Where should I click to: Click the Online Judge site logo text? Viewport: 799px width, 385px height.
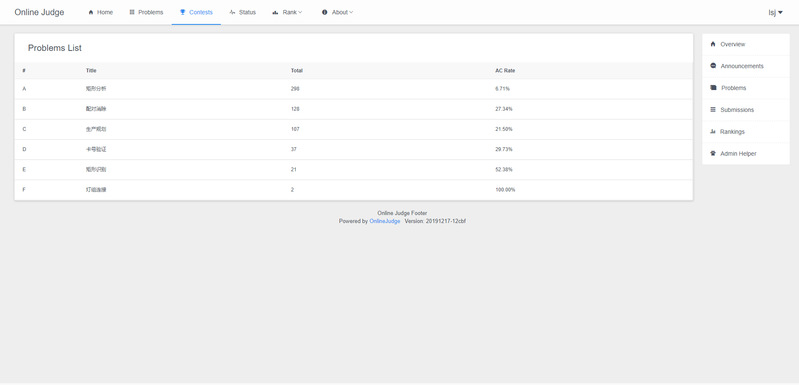[39, 12]
